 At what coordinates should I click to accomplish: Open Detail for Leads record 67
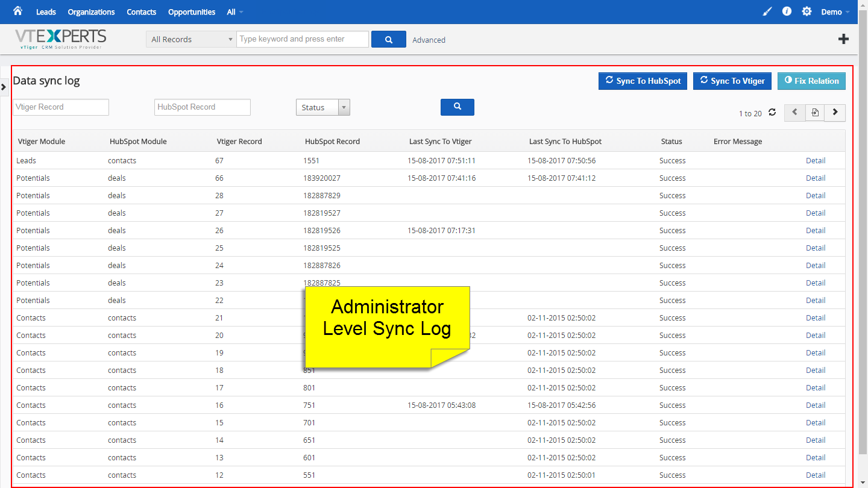point(816,160)
